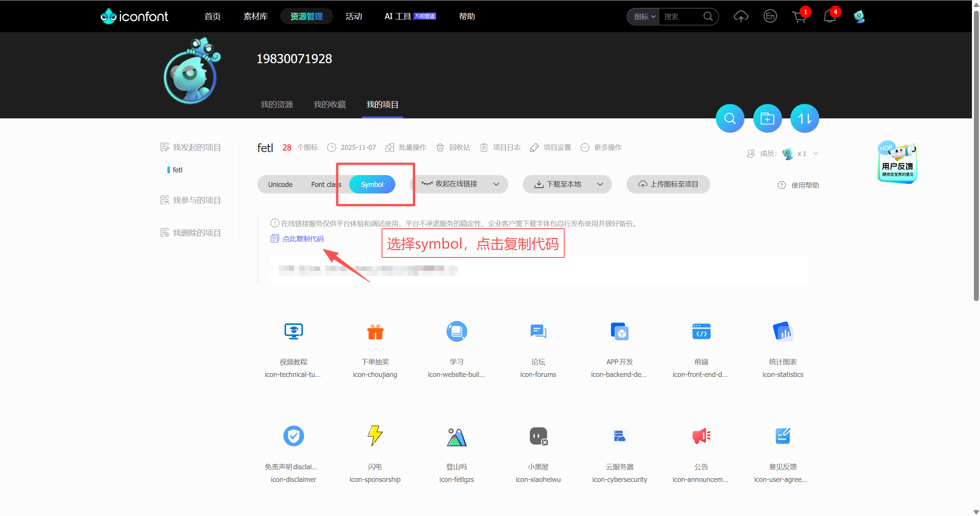Click the floating circular search icon

tap(729, 118)
